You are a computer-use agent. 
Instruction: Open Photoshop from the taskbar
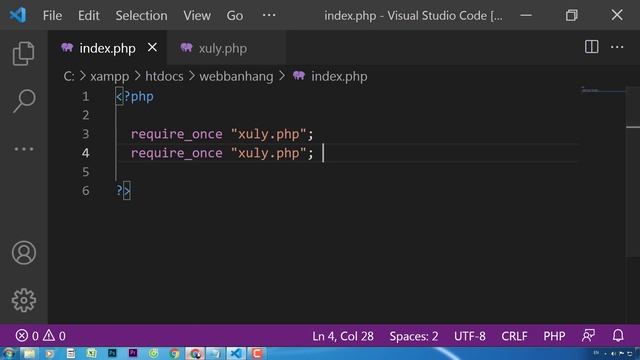[x=112, y=353]
